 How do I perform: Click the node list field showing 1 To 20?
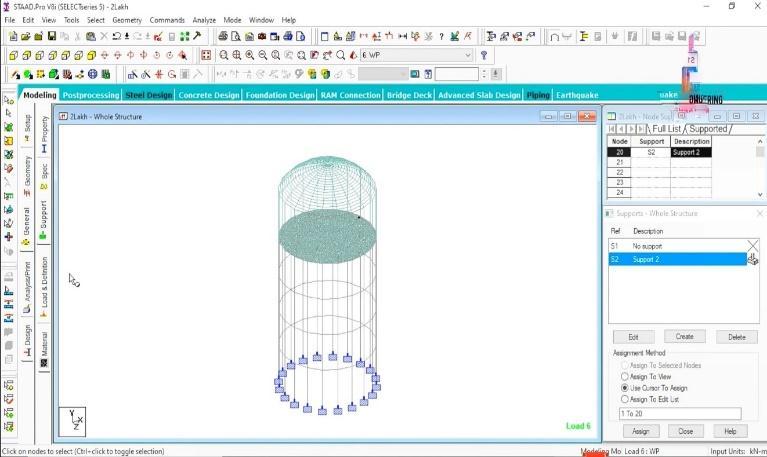click(680, 413)
